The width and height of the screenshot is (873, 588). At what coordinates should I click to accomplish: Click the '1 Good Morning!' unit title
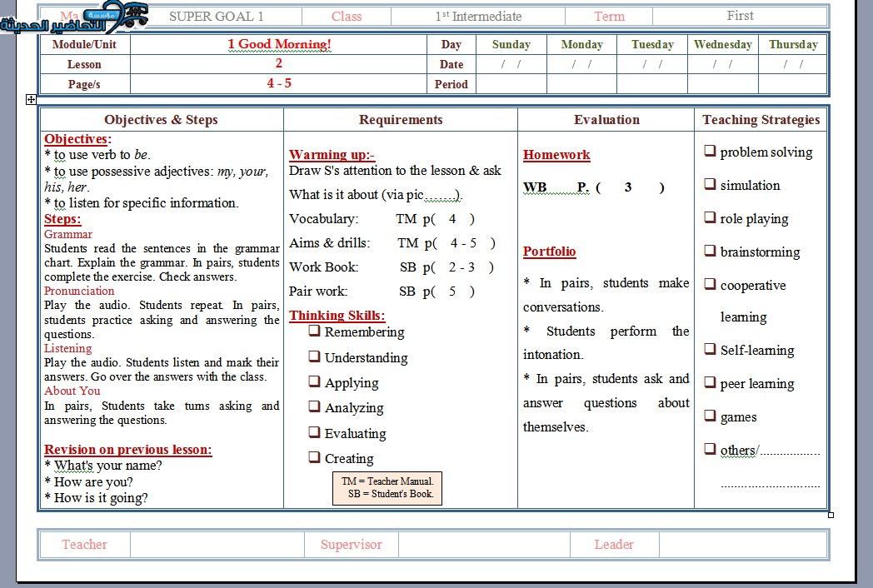[x=279, y=44]
